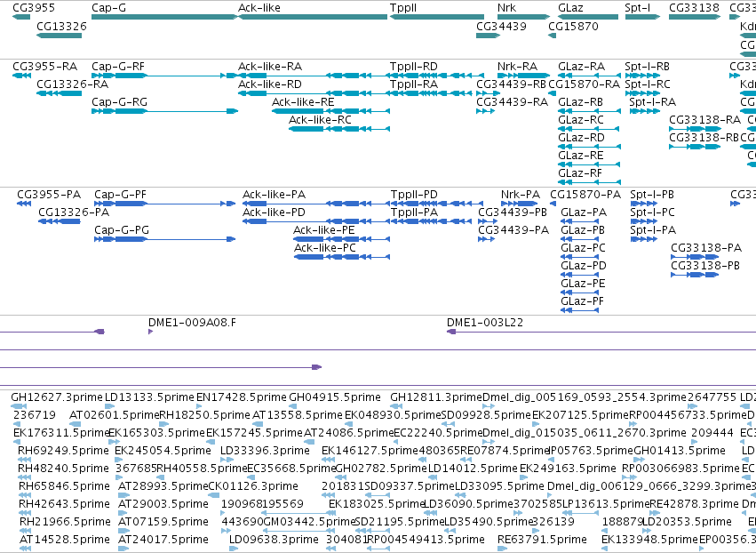Viewport: 756px width, 553px height.
Task: Click protein 'Cap-G-PG'
Action: (122, 230)
